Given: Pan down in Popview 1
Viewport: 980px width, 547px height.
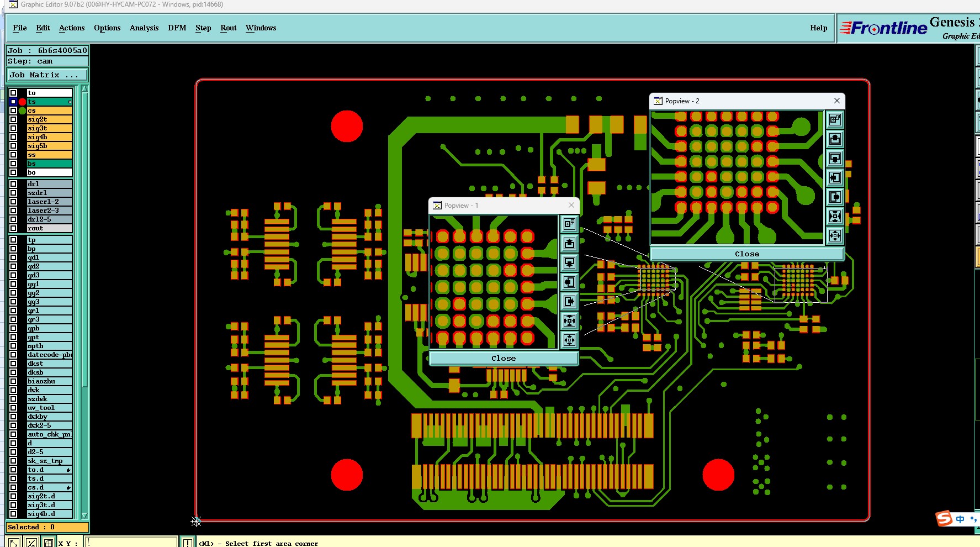Looking at the screenshot, I should click(569, 262).
